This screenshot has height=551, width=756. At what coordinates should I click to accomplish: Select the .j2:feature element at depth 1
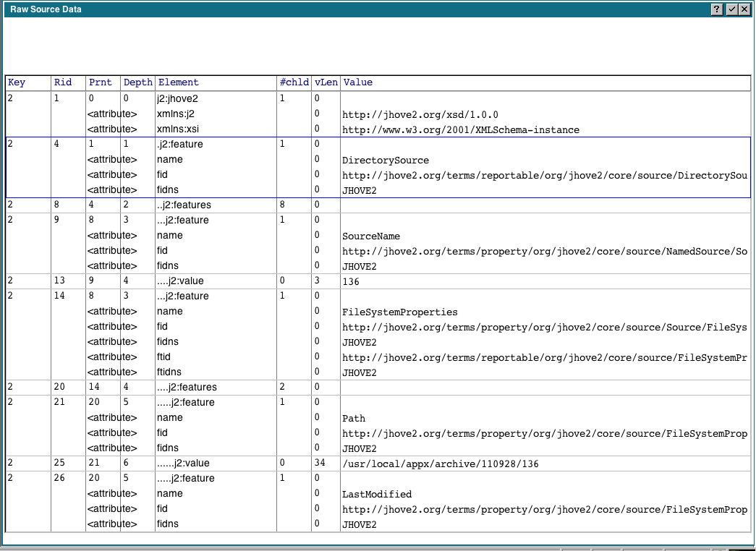pos(180,144)
